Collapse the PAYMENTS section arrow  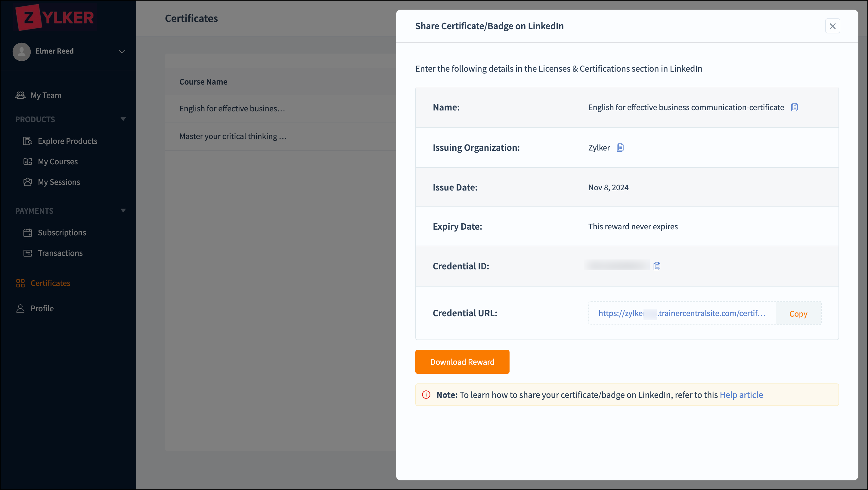(123, 211)
